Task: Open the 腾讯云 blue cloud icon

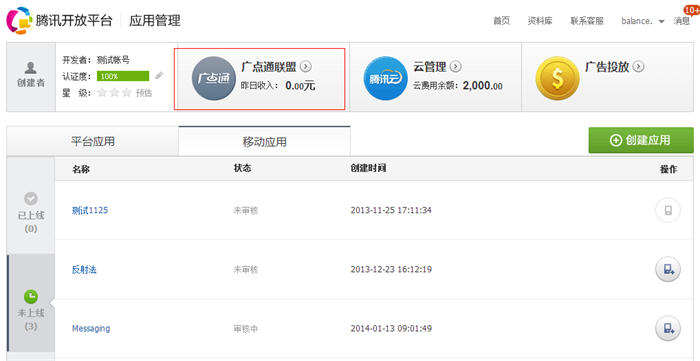Action: [385, 78]
